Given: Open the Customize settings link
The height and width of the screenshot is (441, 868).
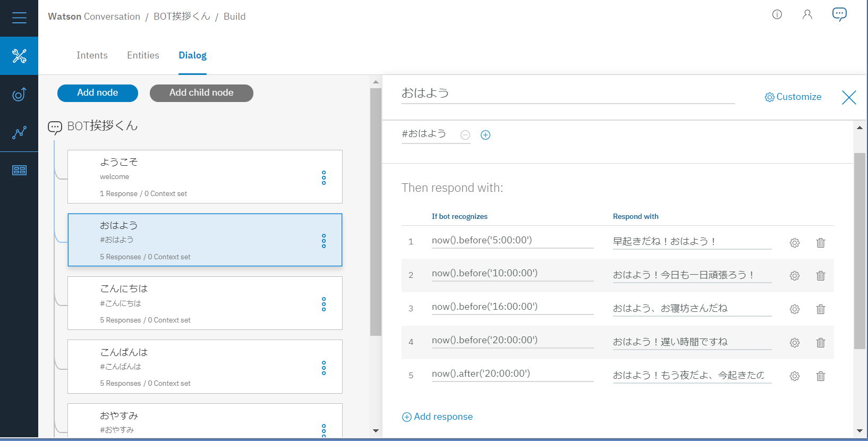Looking at the screenshot, I should pyautogui.click(x=793, y=97).
